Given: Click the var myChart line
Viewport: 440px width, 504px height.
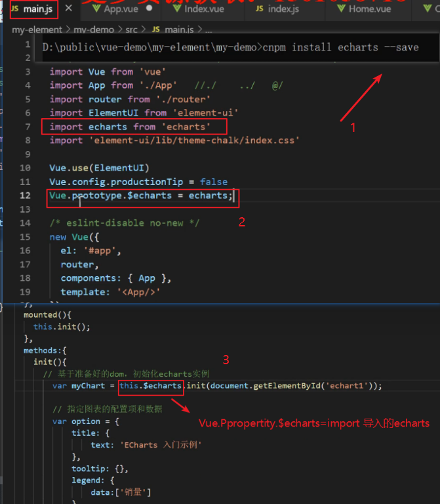Looking at the screenshot, I should click(217, 386).
